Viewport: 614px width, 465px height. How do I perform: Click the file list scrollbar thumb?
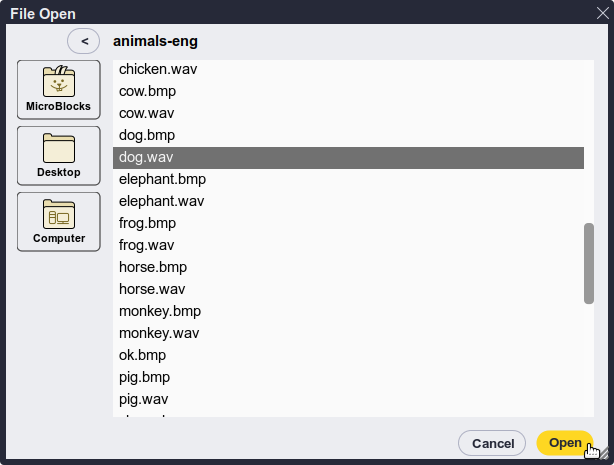(589, 264)
